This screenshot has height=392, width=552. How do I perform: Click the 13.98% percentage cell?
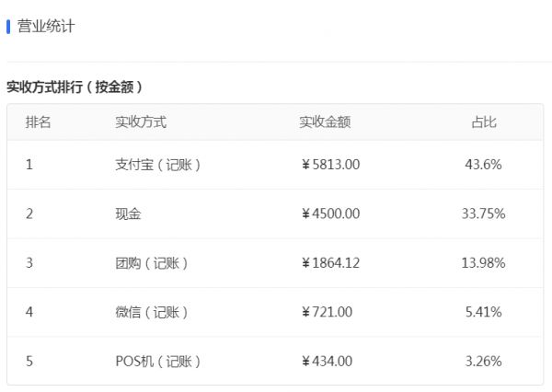tap(483, 263)
